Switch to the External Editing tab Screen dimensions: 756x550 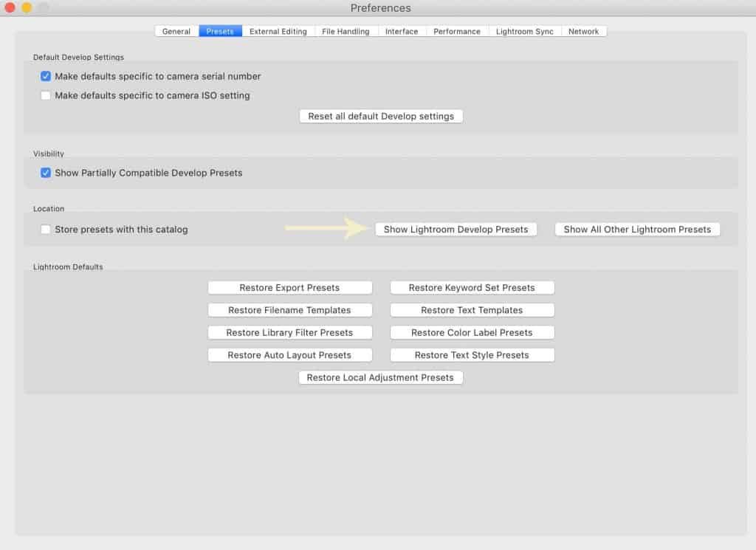coord(278,31)
